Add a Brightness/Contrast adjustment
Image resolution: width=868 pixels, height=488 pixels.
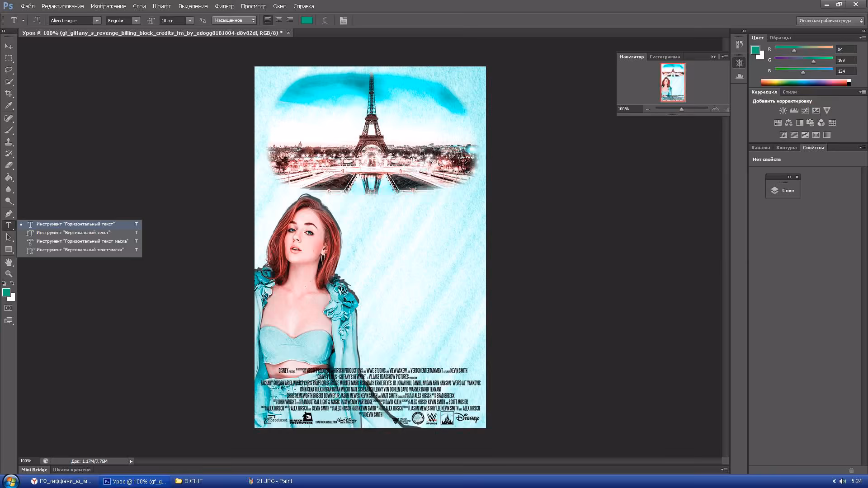coord(783,111)
